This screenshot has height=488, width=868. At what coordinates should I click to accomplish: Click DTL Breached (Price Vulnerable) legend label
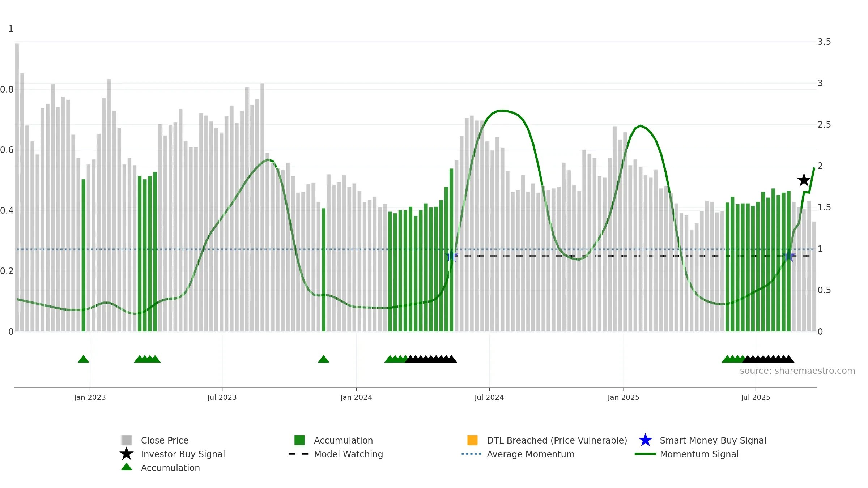tap(557, 440)
